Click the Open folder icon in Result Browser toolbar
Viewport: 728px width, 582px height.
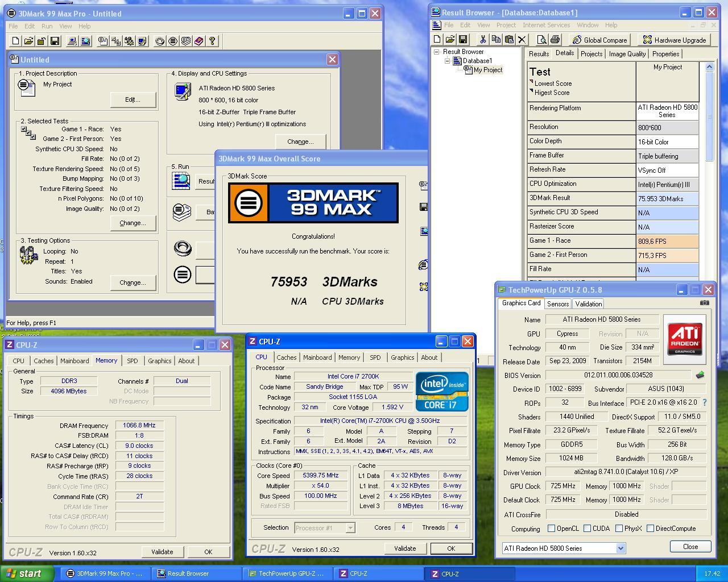coord(450,40)
